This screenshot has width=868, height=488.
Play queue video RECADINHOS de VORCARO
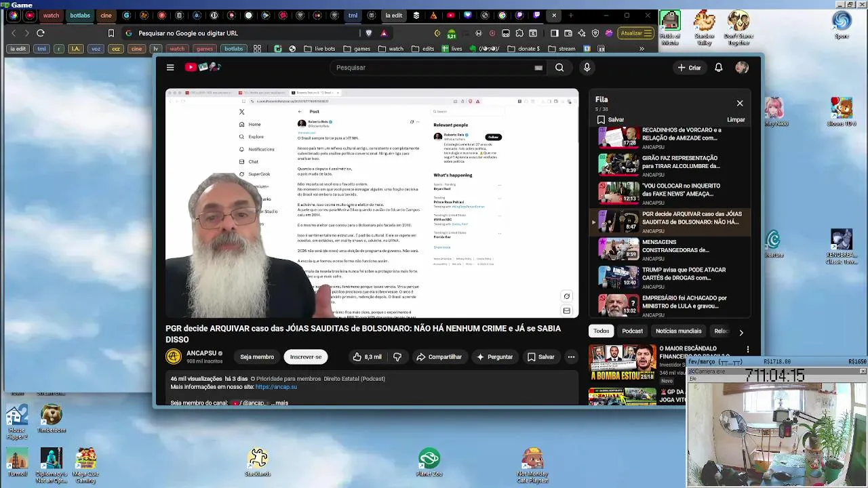671,137
